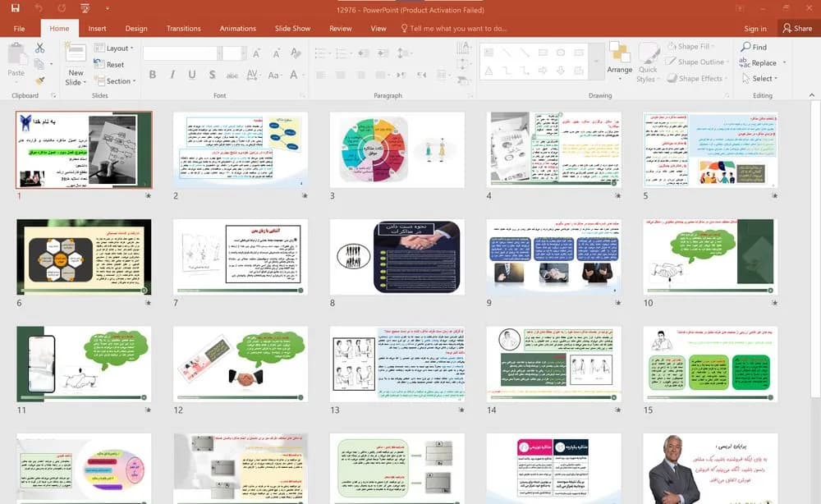
Task: Toggle Bold formatting
Action: pos(153,75)
